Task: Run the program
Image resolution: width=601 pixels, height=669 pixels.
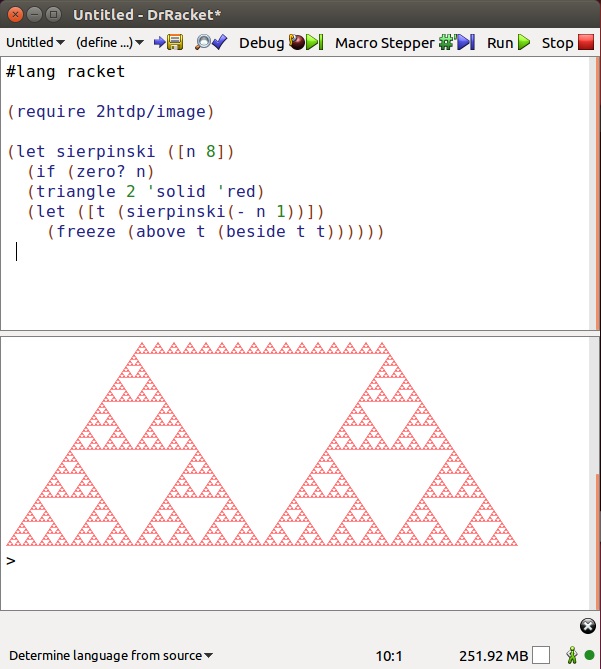Action: point(508,43)
